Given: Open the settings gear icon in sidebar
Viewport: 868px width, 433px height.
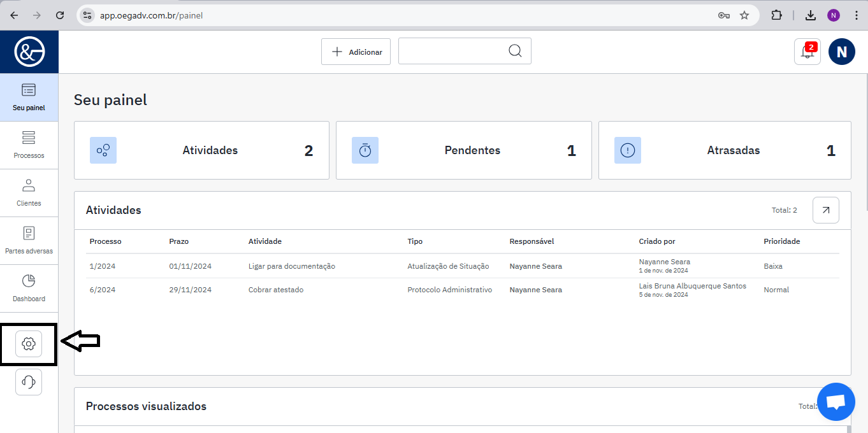Looking at the screenshot, I should tap(28, 344).
